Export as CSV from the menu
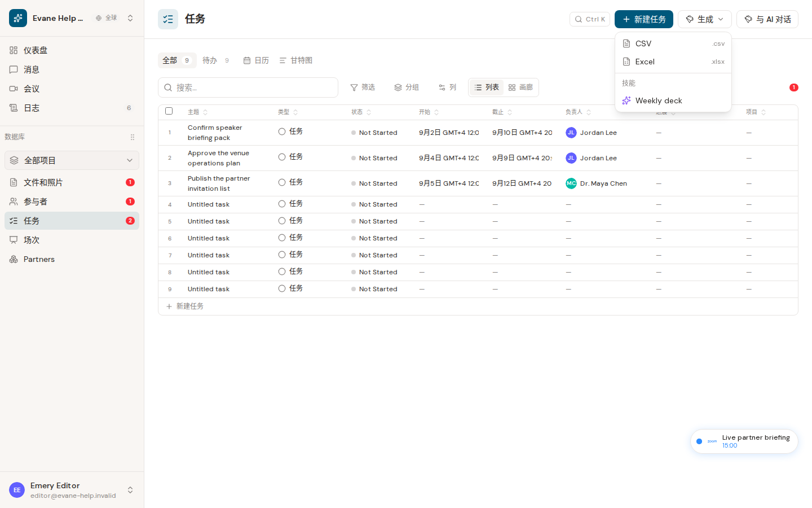Screen dimensions: 812x508 click(x=673, y=43)
